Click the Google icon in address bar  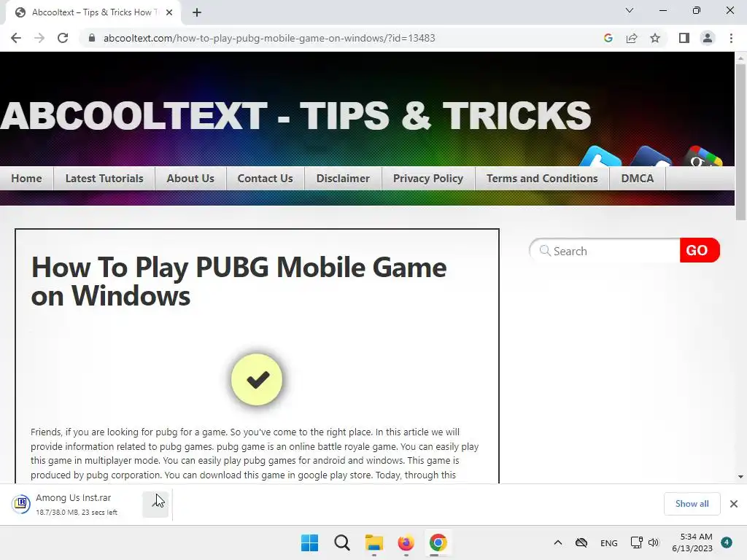click(608, 38)
